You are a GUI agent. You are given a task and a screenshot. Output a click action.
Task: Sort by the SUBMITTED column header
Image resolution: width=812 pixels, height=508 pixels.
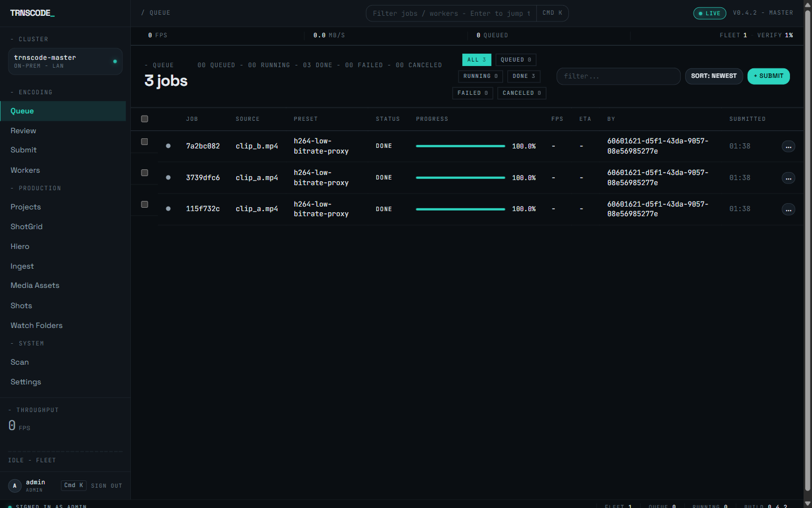(x=747, y=119)
